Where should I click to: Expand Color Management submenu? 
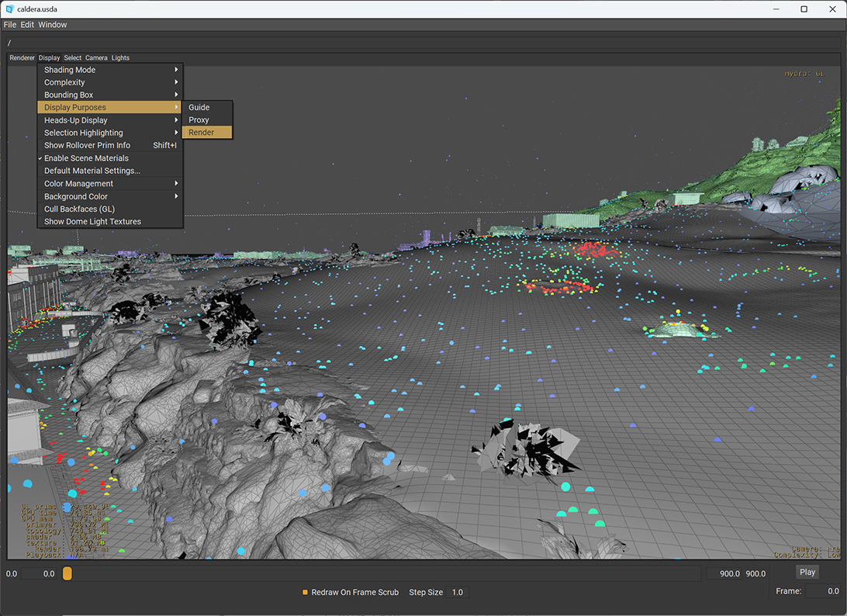coord(78,184)
